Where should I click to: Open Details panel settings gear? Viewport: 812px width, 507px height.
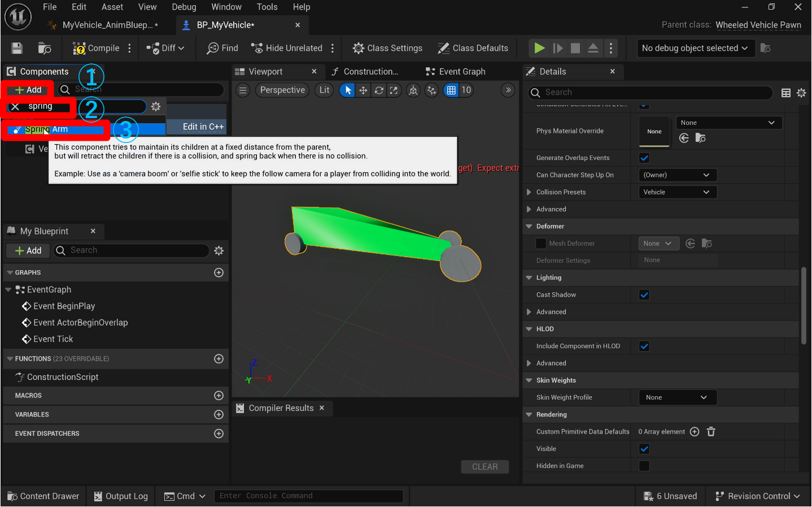801,93
